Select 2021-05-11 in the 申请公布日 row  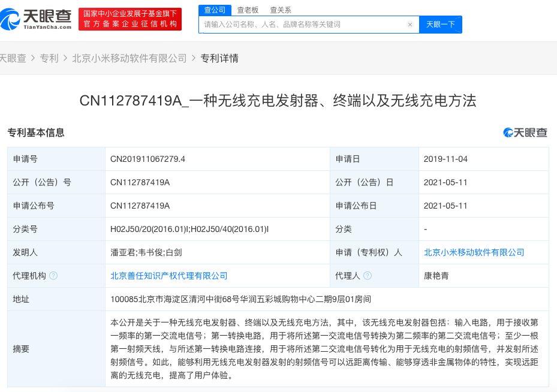[x=445, y=206]
